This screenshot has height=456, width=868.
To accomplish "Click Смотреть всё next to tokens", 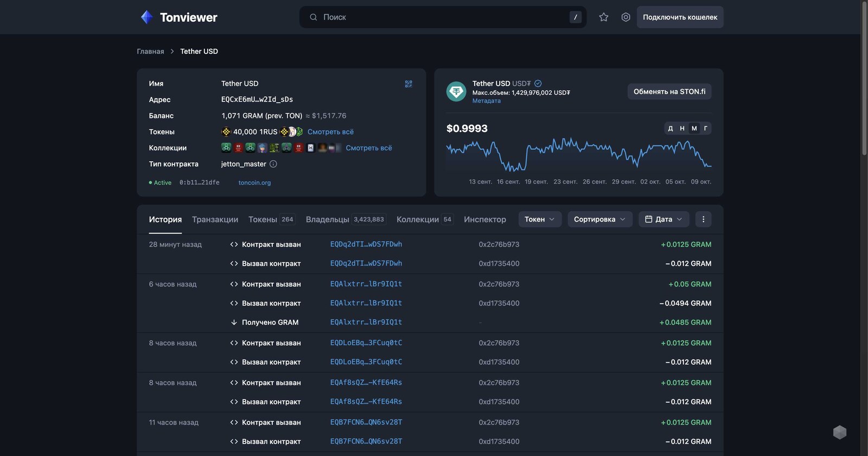I will pyautogui.click(x=330, y=132).
